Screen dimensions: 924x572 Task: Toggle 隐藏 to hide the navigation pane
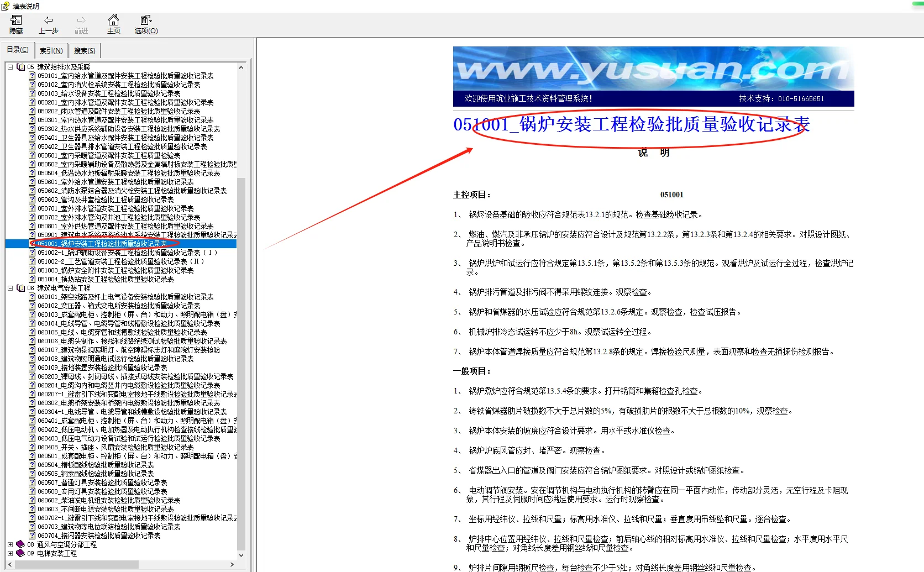click(x=15, y=24)
